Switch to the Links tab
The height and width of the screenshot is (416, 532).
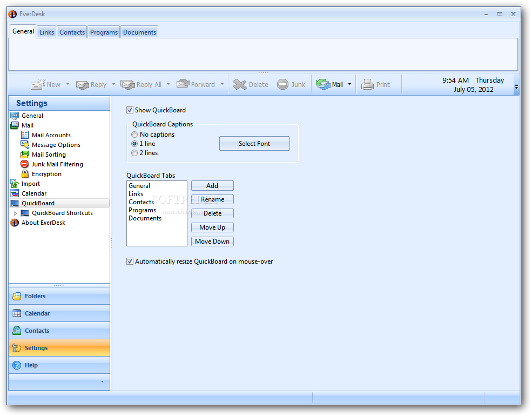pyautogui.click(x=46, y=32)
